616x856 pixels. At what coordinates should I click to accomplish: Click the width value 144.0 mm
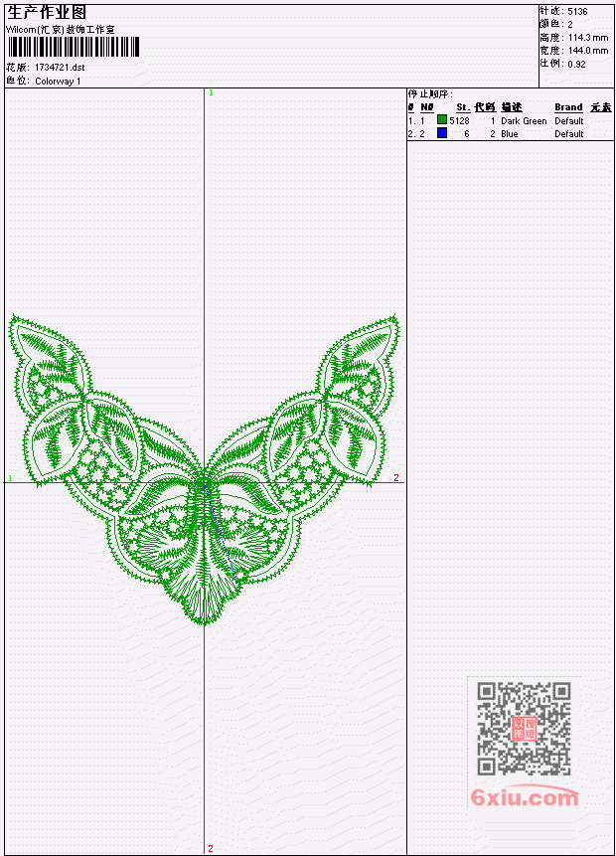pos(588,51)
